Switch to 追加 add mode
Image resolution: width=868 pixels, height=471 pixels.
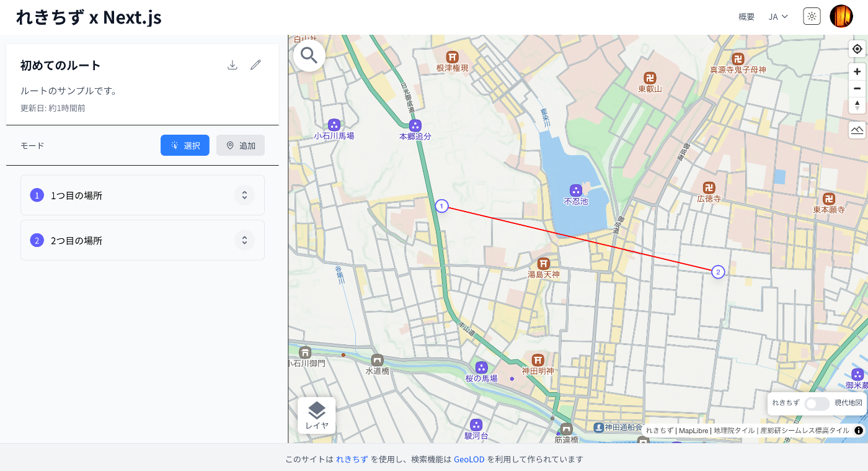(241, 145)
